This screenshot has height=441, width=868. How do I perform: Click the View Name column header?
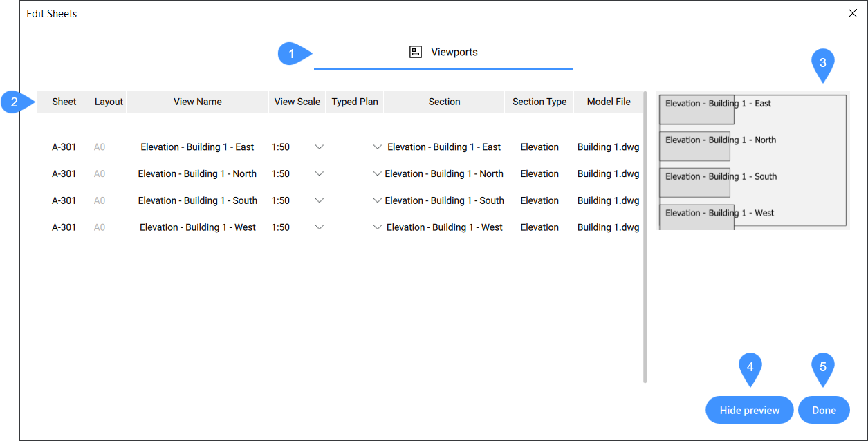[198, 102]
